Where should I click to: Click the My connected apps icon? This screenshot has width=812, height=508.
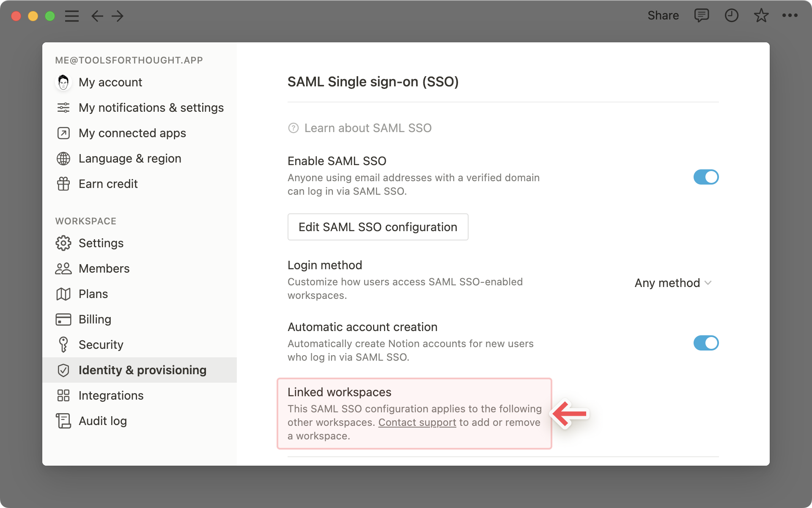pos(64,133)
